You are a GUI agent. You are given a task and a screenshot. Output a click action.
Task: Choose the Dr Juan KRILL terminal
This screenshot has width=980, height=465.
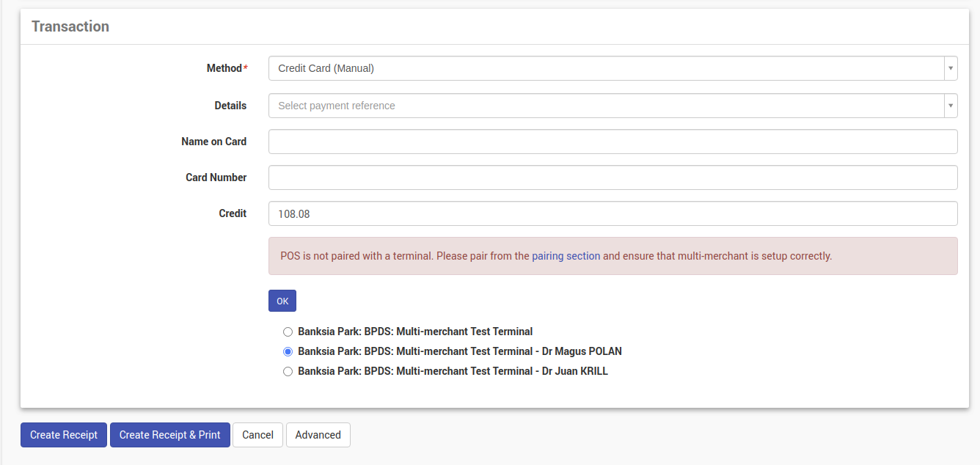tap(288, 371)
